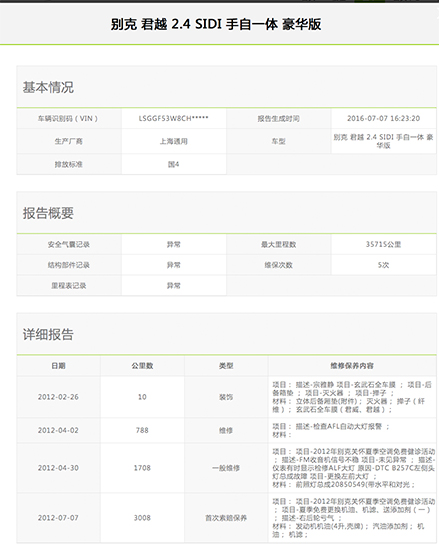
Task: Select the 基本情况 section heading
Action: pyautogui.click(x=48, y=87)
